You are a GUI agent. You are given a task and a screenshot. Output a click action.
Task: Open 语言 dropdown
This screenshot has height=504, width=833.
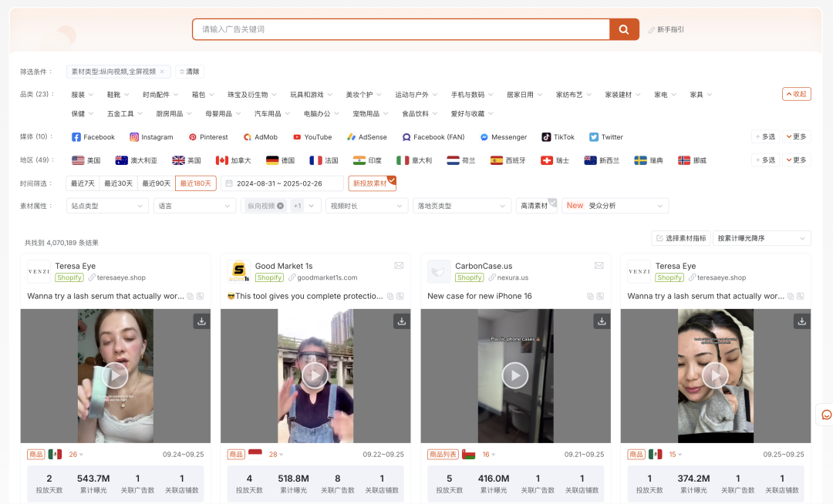point(194,206)
